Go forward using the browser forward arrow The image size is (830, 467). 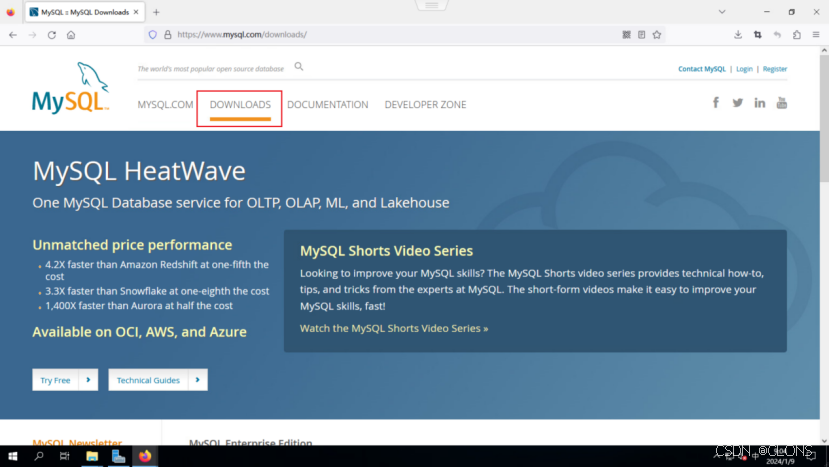[32, 35]
